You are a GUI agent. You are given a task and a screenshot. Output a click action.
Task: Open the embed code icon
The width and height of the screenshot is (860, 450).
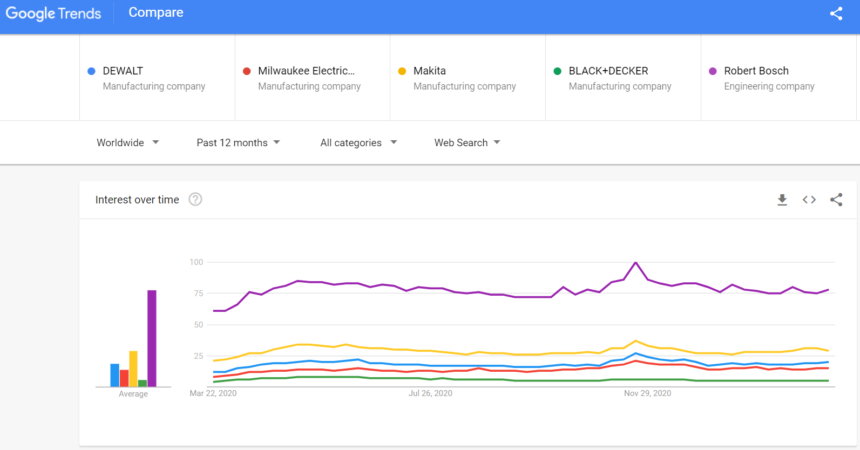809,200
